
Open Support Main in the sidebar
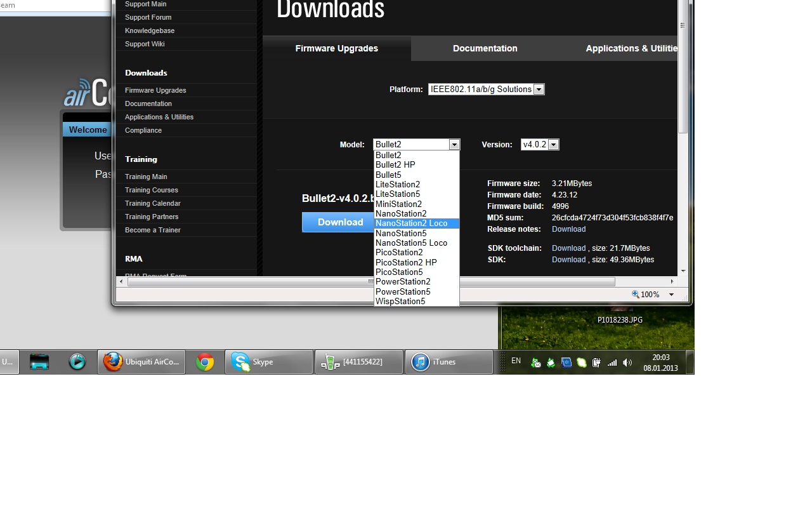pos(146,4)
